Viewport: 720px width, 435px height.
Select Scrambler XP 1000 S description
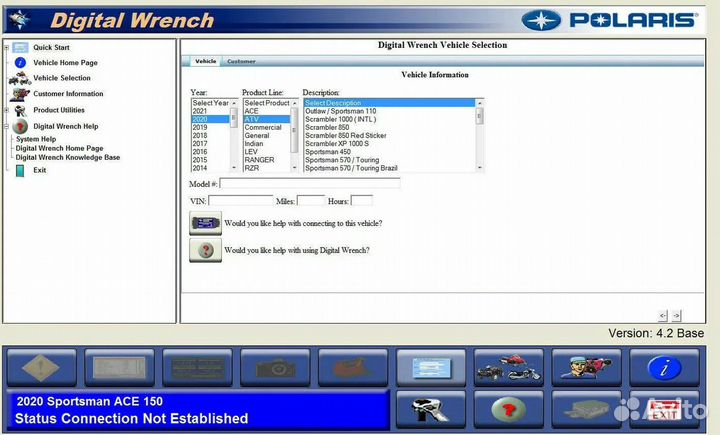(389, 144)
